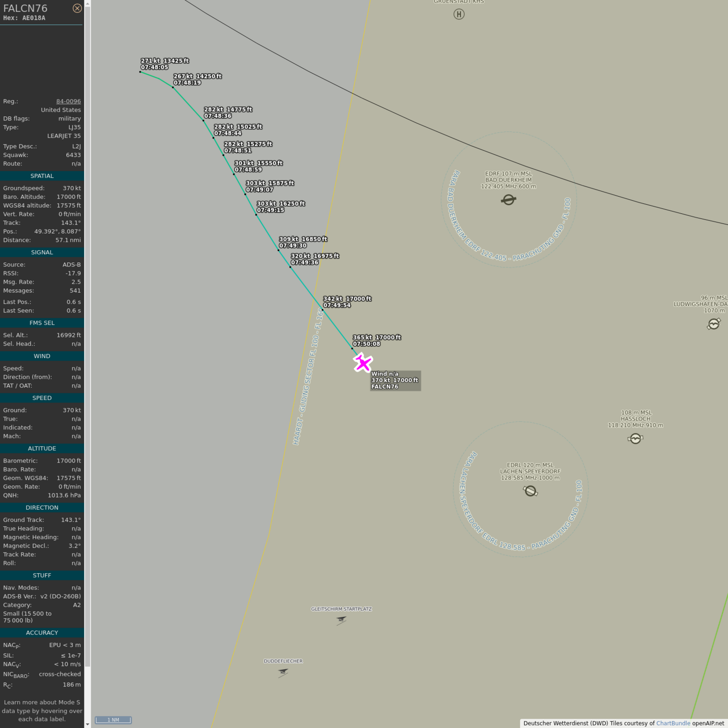Click the Ludwigshafen glider airfield icon
Screen dimensions: 728x728
[x=714, y=324]
